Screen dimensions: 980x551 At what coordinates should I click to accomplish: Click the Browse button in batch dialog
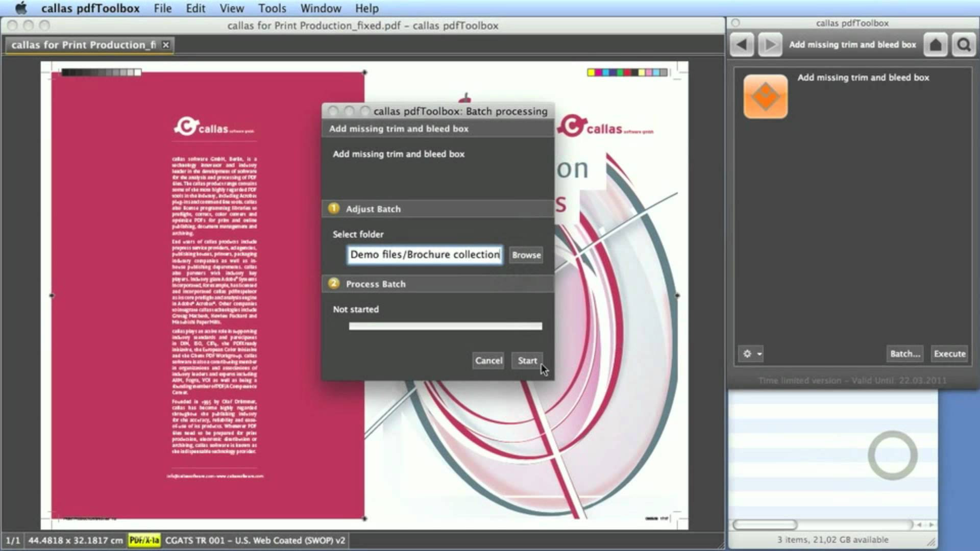coord(526,255)
